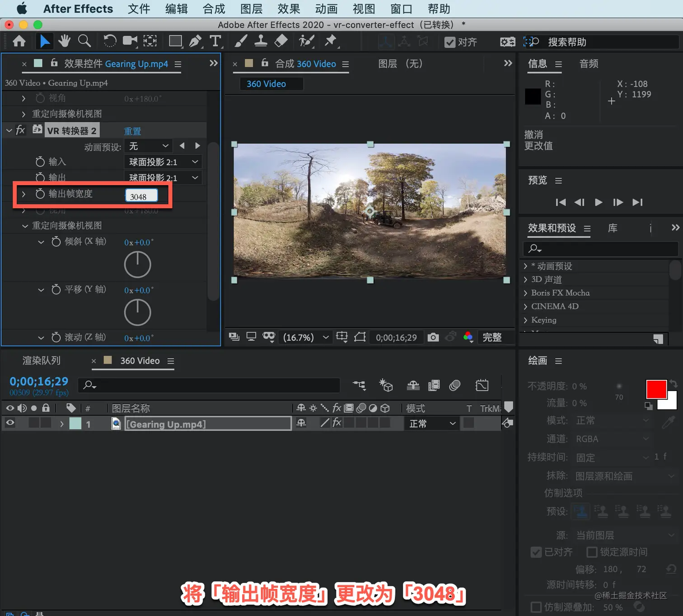Click the Home icon in the toolbar
The image size is (683, 616).
pos(19,42)
